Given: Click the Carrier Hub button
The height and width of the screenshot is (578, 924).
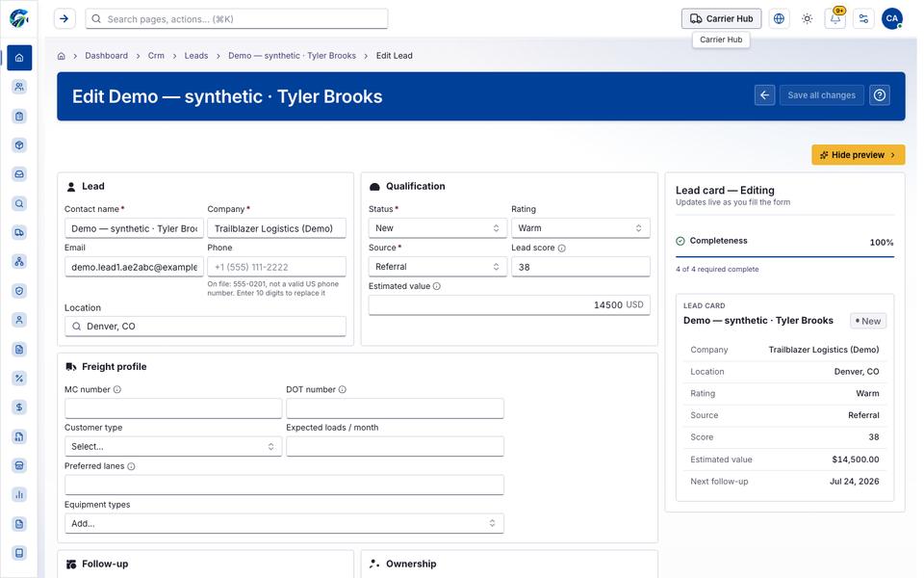Looking at the screenshot, I should tap(721, 18).
